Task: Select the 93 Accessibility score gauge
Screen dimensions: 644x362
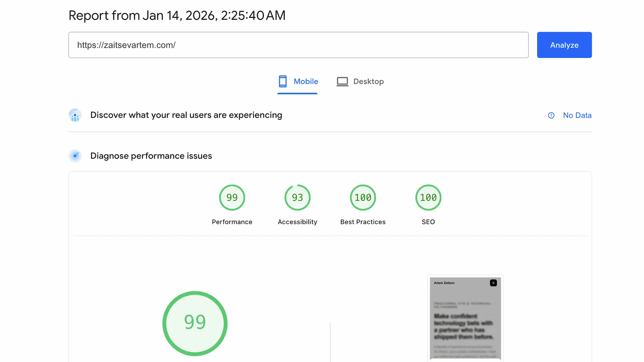Action: click(297, 197)
